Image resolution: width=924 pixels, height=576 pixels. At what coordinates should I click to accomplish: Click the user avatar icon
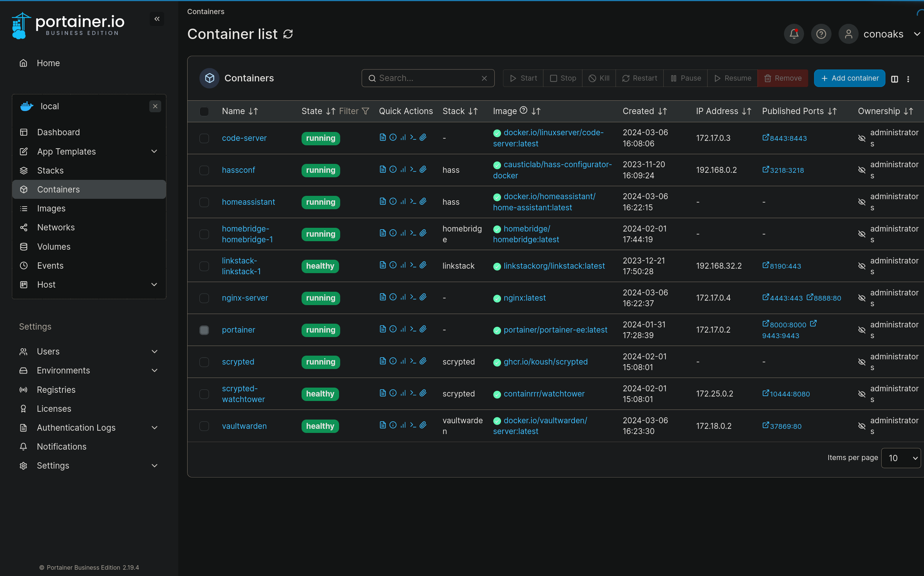point(849,34)
